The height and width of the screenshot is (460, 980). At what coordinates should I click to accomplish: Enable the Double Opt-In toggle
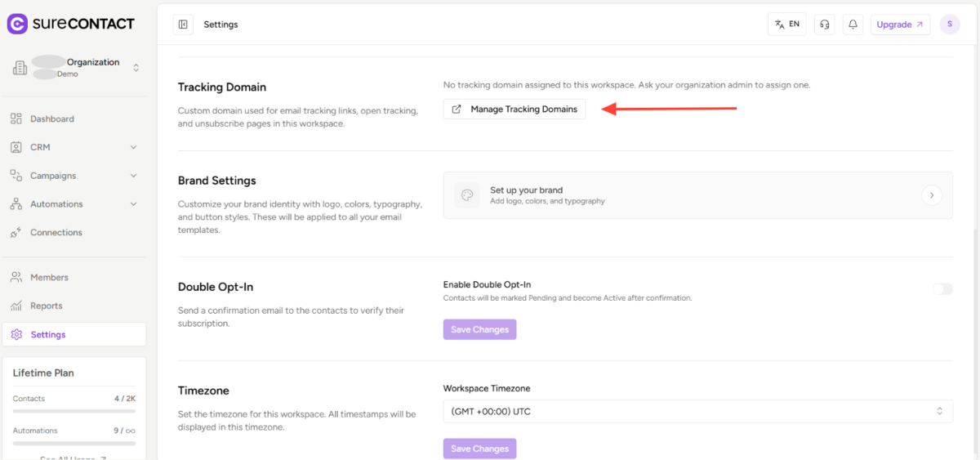click(942, 289)
